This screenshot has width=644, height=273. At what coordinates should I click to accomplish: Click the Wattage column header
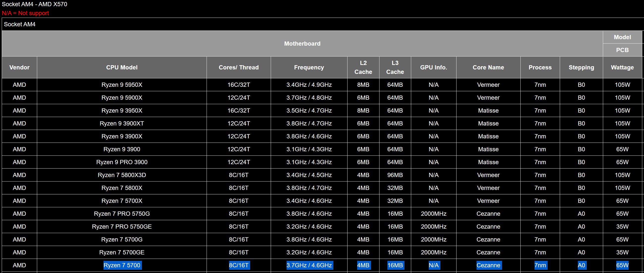[622, 67]
